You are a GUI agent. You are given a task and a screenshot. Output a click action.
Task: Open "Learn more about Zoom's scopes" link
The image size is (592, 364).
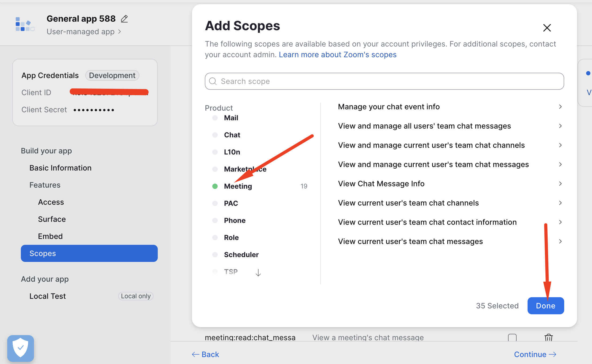pos(337,55)
